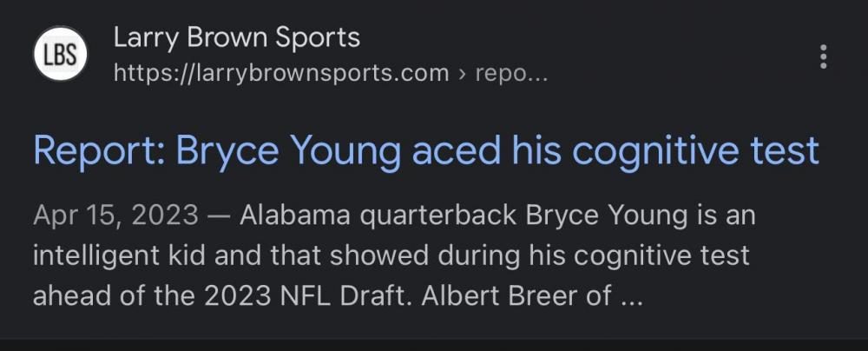868x351 pixels.
Task: Click the trailing ellipsis of the snippet
Action: click(x=630, y=295)
